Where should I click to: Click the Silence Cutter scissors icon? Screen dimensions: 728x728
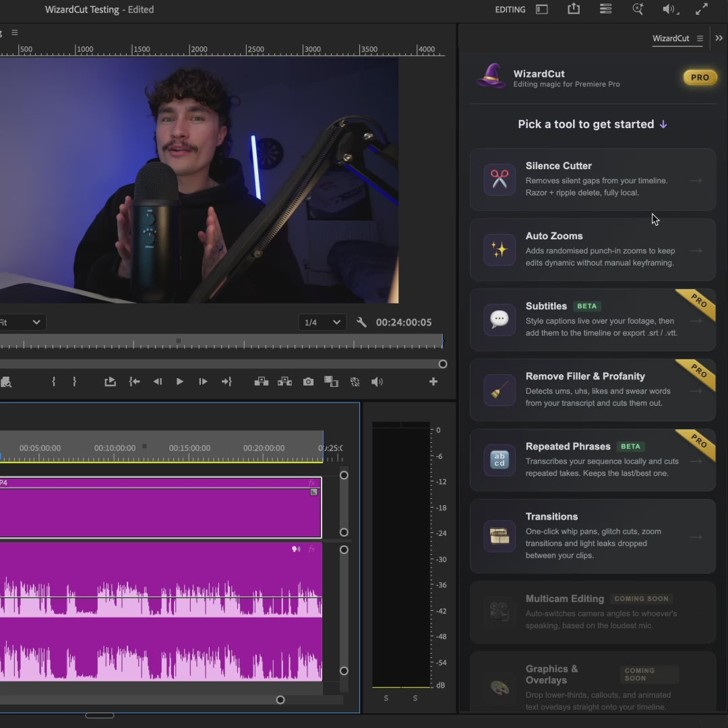[x=499, y=179]
